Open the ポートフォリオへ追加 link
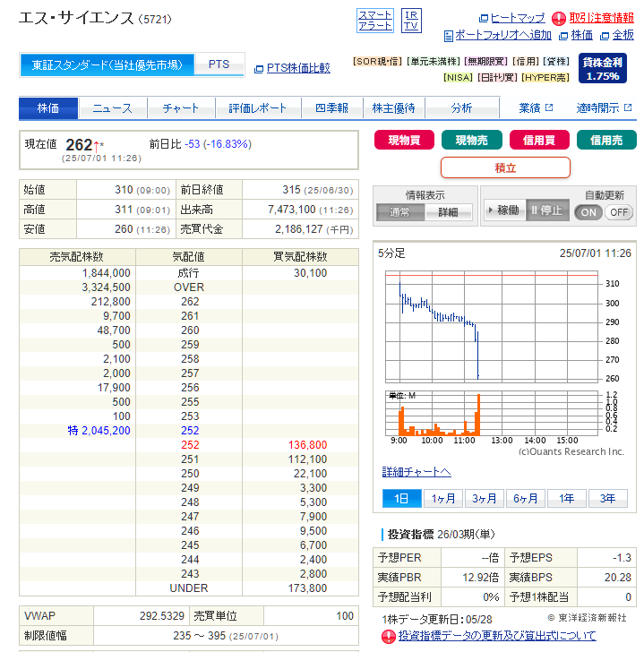 tap(503, 35)
